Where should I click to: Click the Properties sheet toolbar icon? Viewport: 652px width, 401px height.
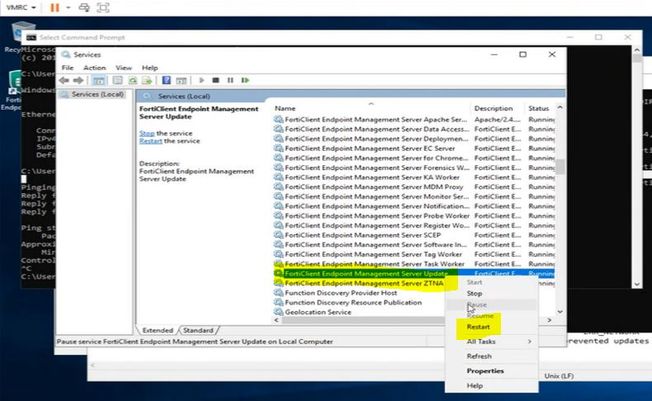118,80
